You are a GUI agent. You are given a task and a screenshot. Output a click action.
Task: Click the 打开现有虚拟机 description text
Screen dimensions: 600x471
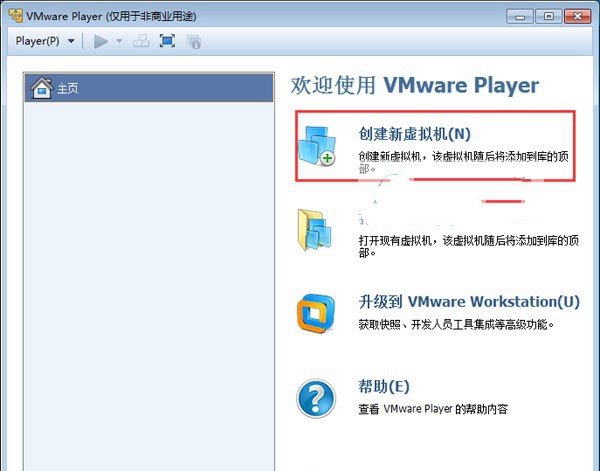coord(468,246)
